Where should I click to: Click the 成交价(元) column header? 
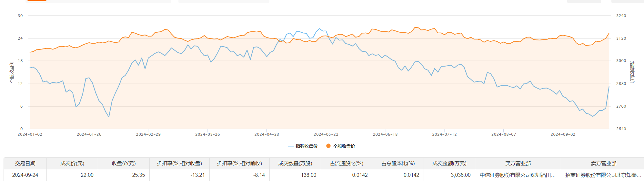point(72,164)
